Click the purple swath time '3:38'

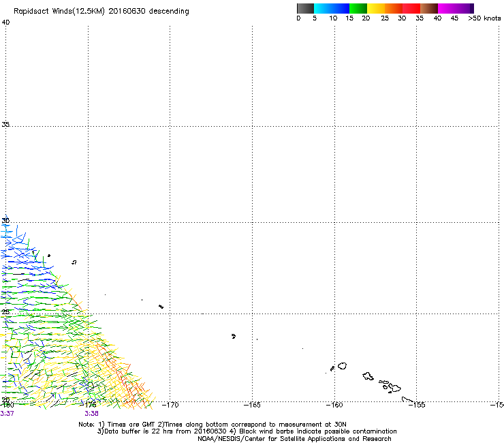(x=92, y=414)
